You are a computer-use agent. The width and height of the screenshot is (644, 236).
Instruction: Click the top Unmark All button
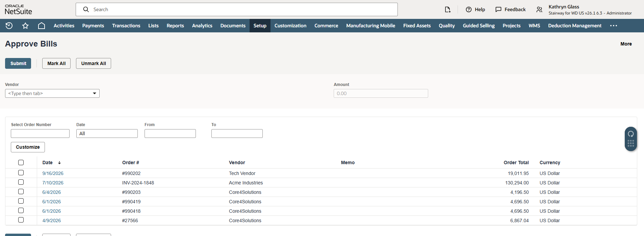tap(94, 63)
